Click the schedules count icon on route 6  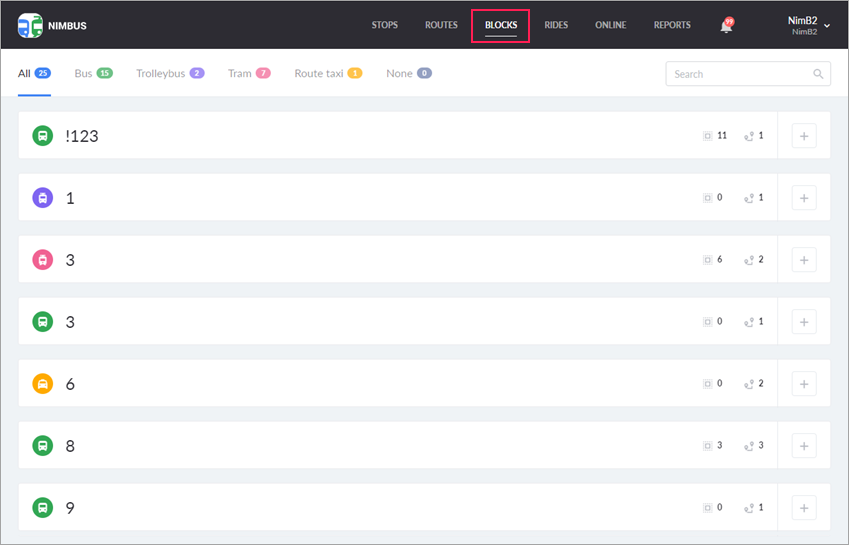click(749, 384)
